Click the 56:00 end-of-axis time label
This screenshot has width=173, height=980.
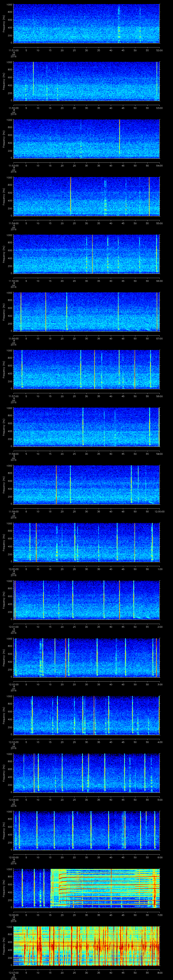(160, 281)
